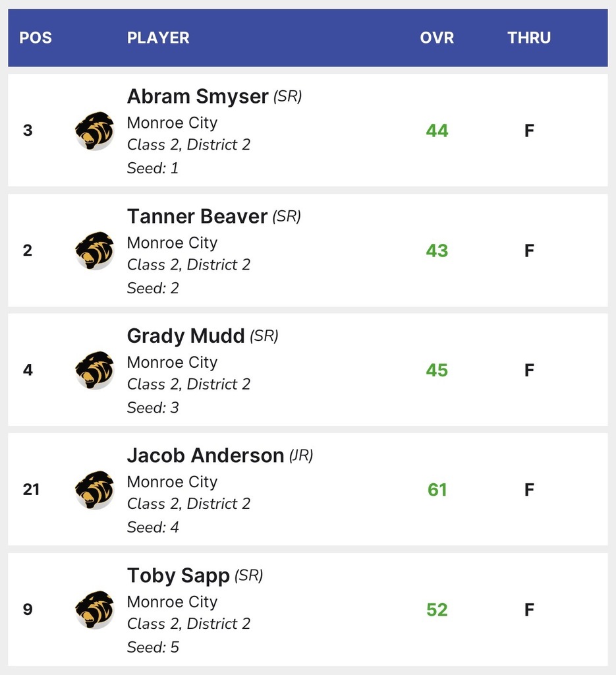Image resolution: width=616 pixels, height=675 pixels.
Task: Click the Monroe City logo beside Abram Smyser
Action: tap(94, 131)
